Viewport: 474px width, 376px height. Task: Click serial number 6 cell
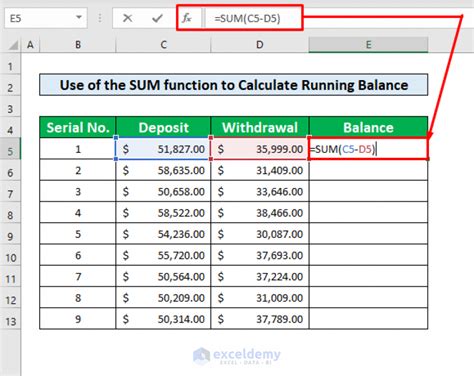[x=78, y=255]
